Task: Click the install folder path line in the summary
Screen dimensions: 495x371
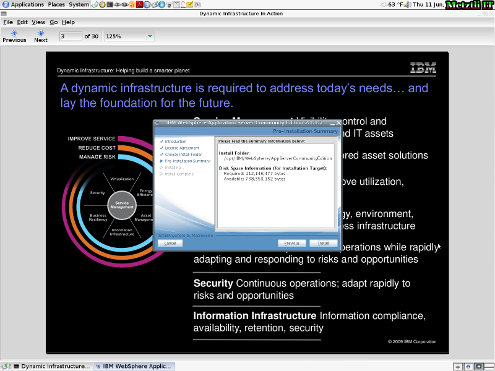Action: click(x=278, y=158)
